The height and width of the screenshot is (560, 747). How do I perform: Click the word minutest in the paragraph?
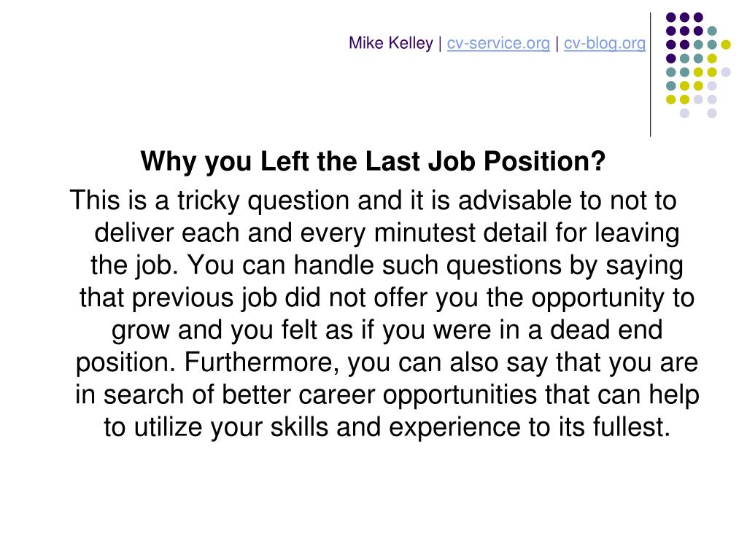click(x=425, y=233)
